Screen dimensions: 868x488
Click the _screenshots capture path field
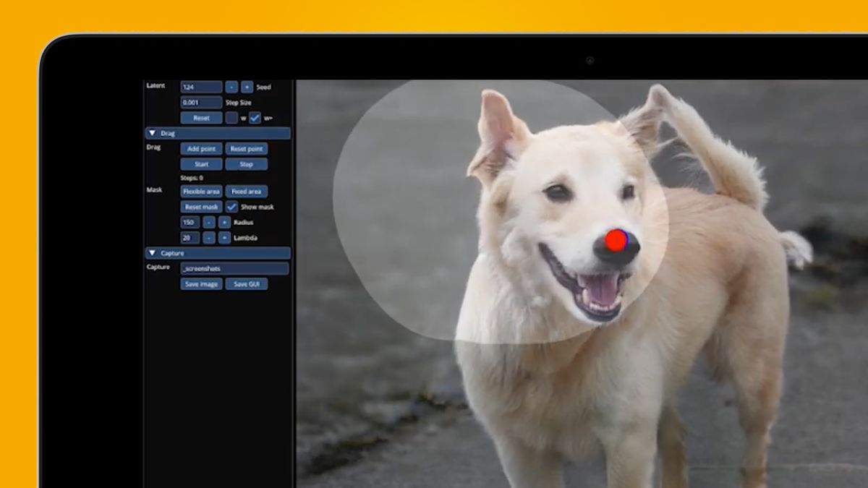(234, 268)
